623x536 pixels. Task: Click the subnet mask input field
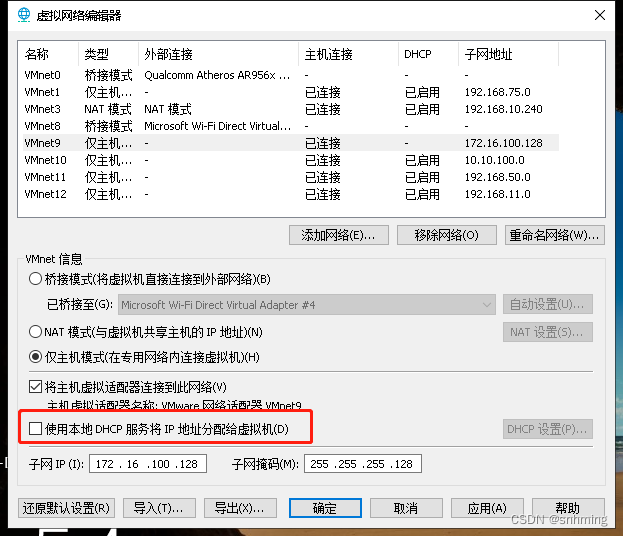point(363,464)
